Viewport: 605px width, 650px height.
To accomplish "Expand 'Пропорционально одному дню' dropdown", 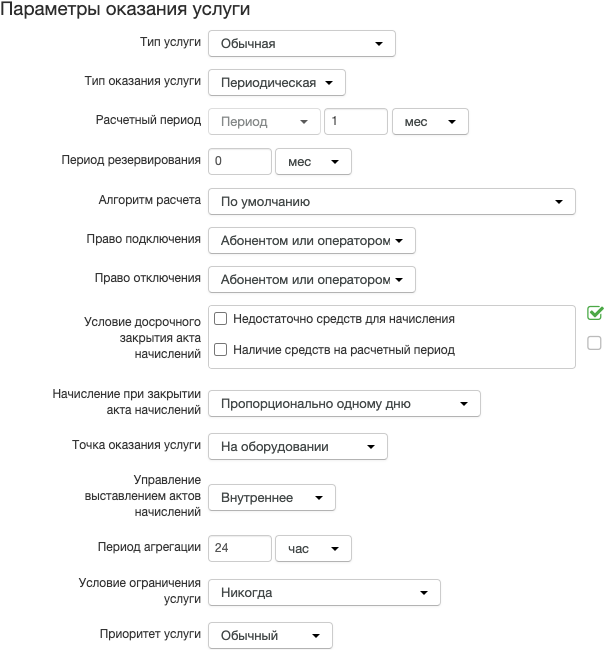I will (344, 403).
